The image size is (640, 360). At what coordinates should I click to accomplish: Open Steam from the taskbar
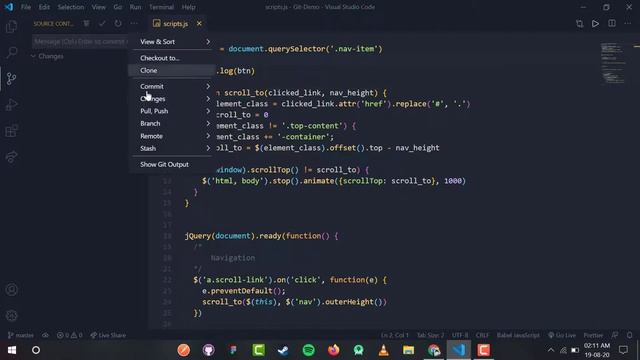click(x=283, y=350)
